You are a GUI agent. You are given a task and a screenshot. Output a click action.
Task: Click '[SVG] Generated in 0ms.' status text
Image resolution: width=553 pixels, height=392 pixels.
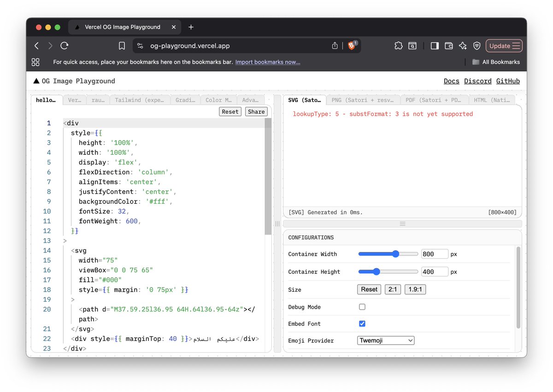point(325,212)
